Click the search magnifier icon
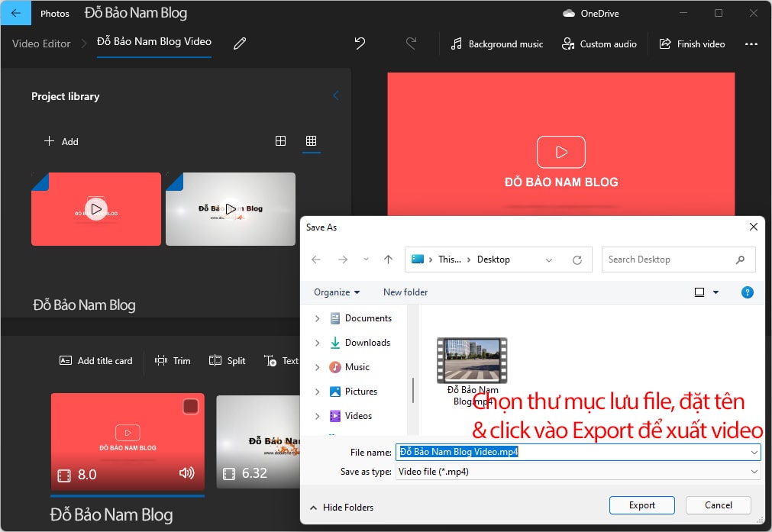 pyautogui.click(x=740, y=260)
